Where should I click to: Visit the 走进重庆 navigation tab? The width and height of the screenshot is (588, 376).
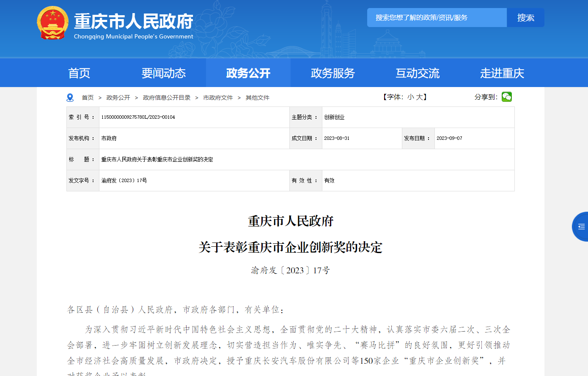(x=502, y=73)
